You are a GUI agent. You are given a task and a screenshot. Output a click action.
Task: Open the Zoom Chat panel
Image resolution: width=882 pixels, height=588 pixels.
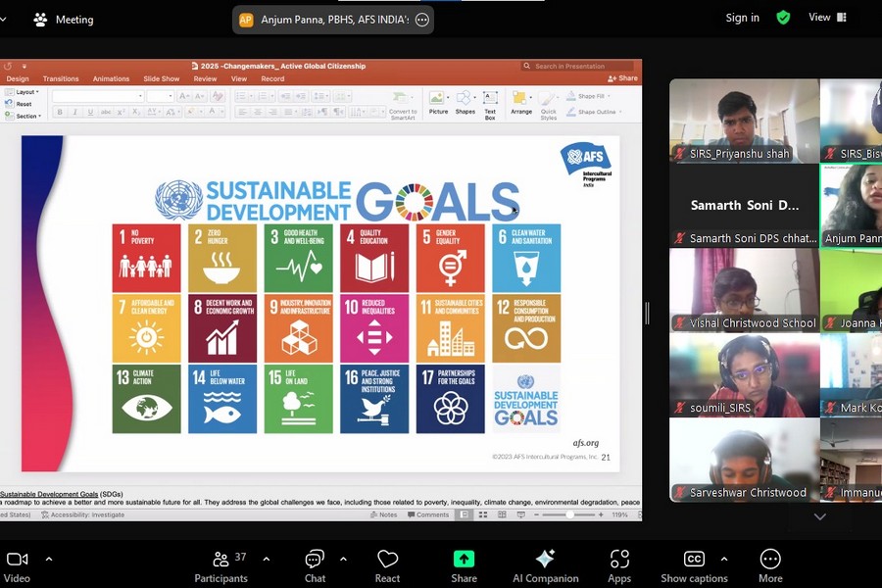tap(315, 566)
